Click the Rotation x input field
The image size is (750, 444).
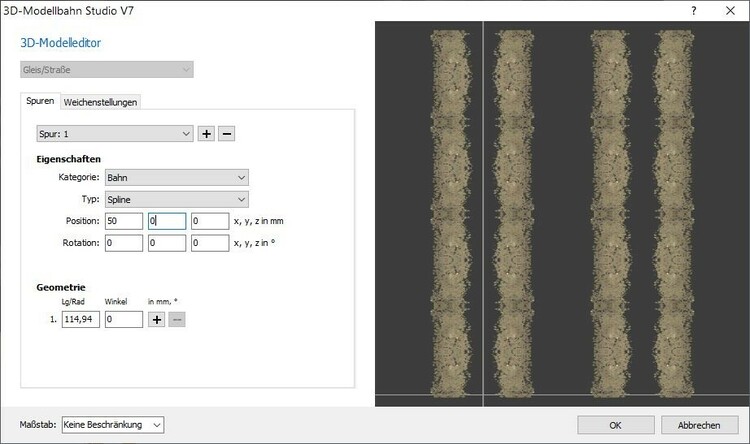[124, 243]
